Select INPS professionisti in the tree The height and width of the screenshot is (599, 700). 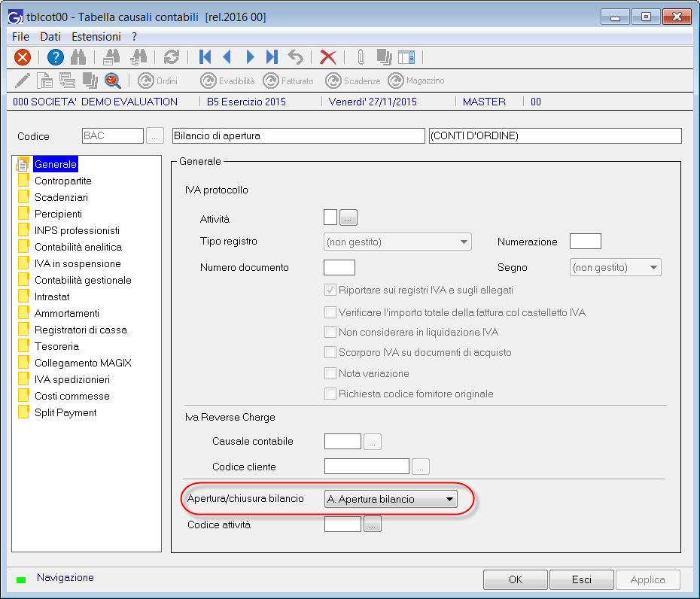77,230
